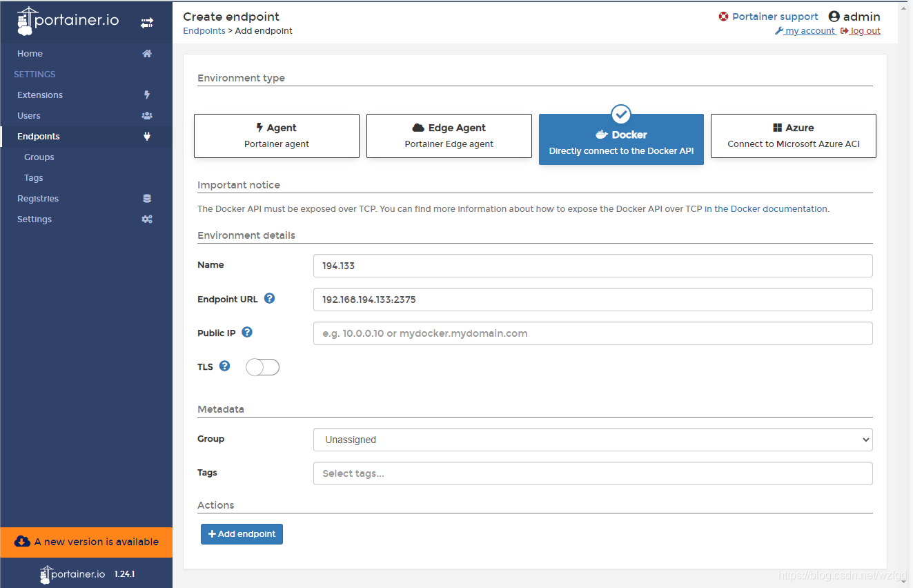Click the portainer.io footer logo
Screen dimensions: 913x588
click(73, 574)
